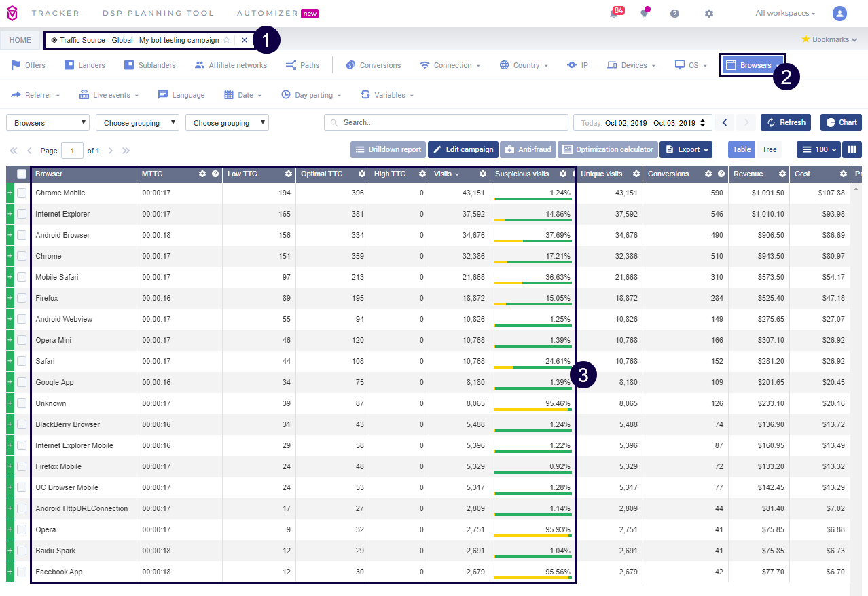Check the Chrome Mobile row checkbox
The width and height of the screenshot is (868, 596).
coord(22,193)
